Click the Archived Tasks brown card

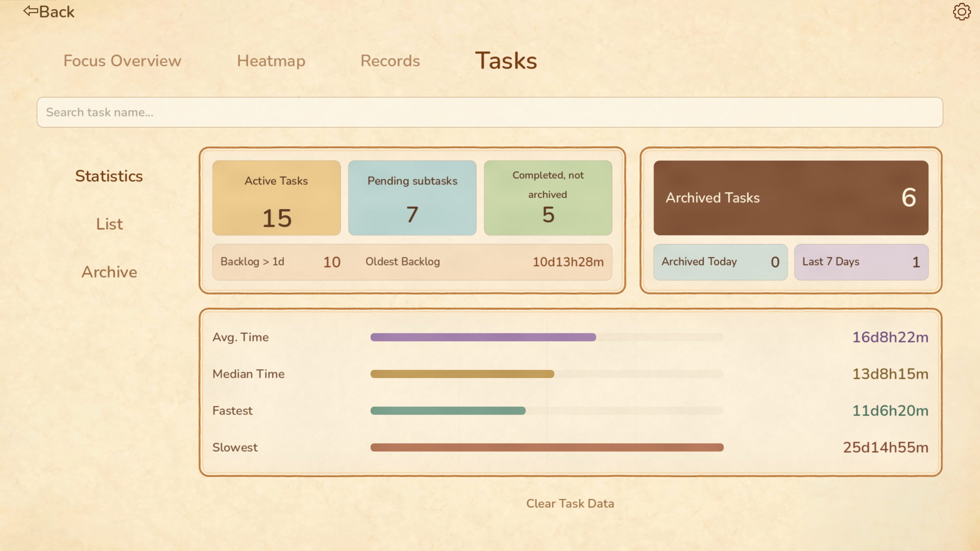[791, 198]
